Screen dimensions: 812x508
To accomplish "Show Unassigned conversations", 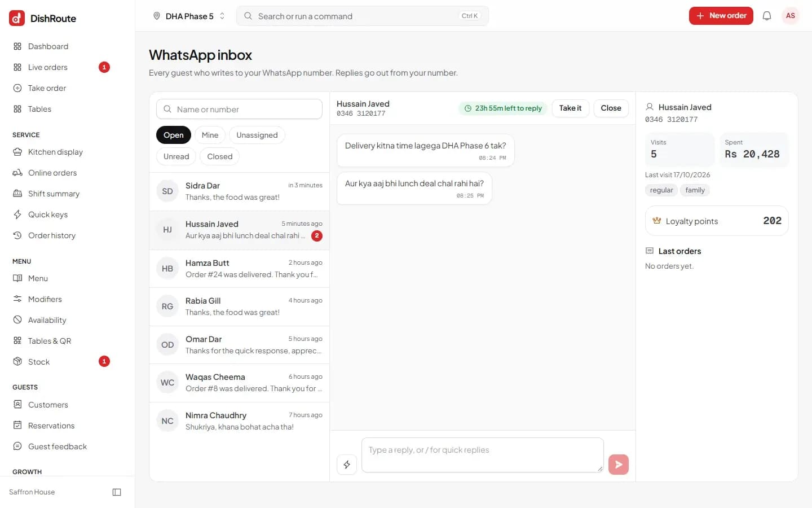I will tap(257, 135).
